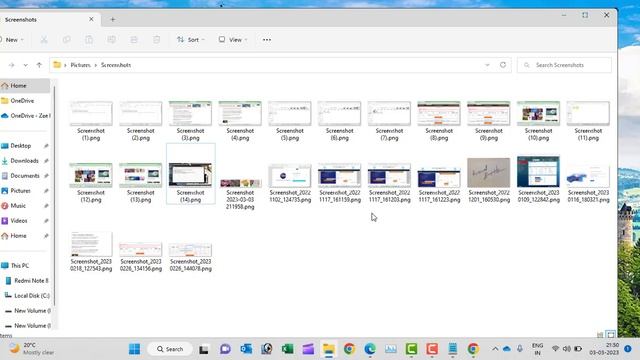This screenshot has width=640, height=360.
Task: Select the Screenshot (11).png file
Action: click(588, 121)
